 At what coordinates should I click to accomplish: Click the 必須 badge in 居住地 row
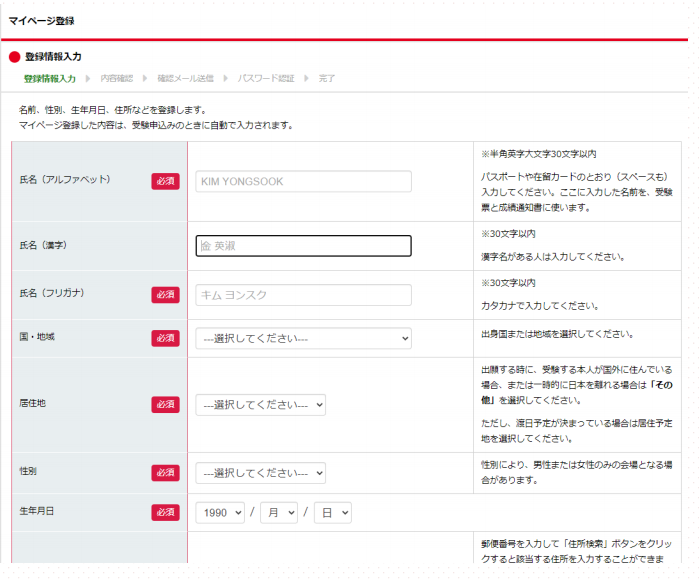point(165,405)
